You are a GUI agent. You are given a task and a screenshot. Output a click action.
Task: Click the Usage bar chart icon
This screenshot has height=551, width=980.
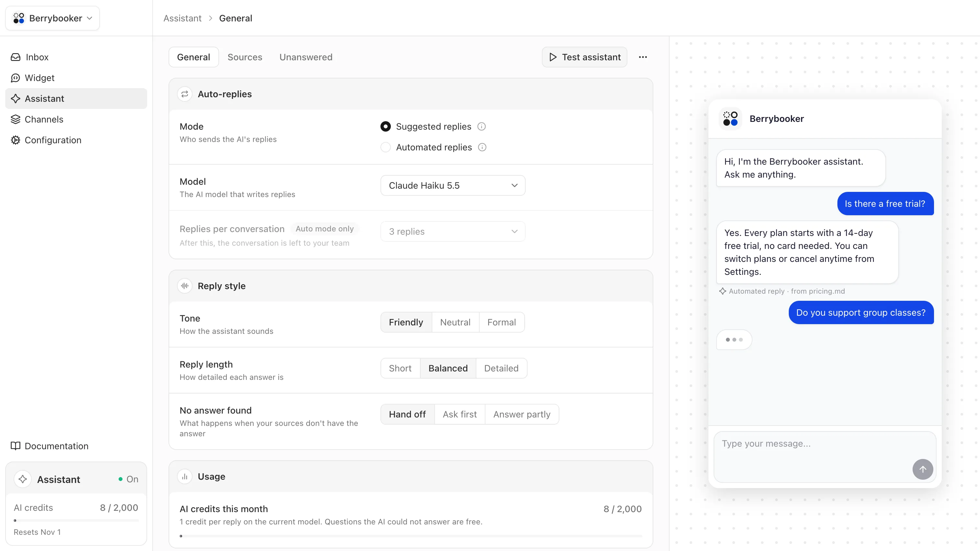185,476
